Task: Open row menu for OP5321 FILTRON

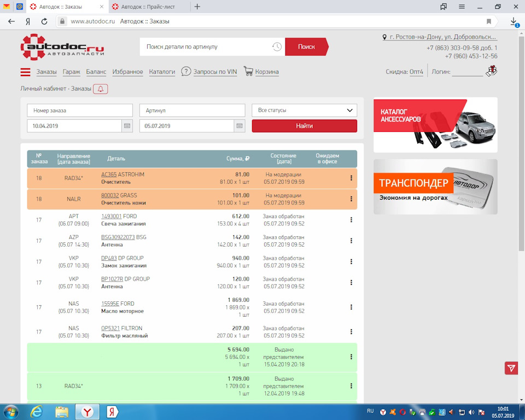Action: (351, 331)
